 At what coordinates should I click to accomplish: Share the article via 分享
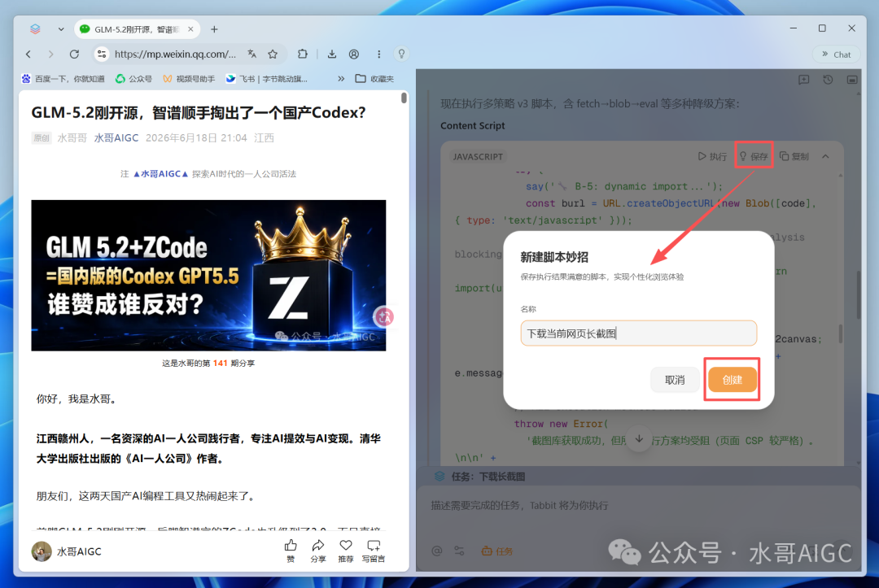[318, 551]
